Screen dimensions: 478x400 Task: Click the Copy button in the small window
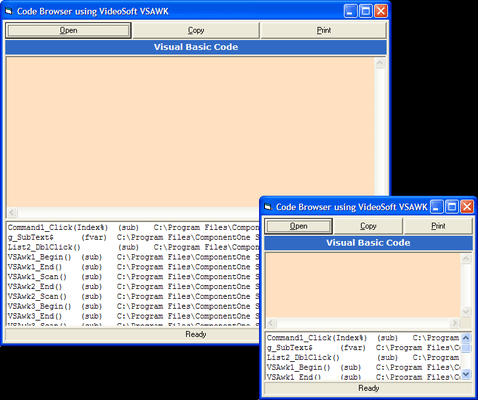pos(368,226)
